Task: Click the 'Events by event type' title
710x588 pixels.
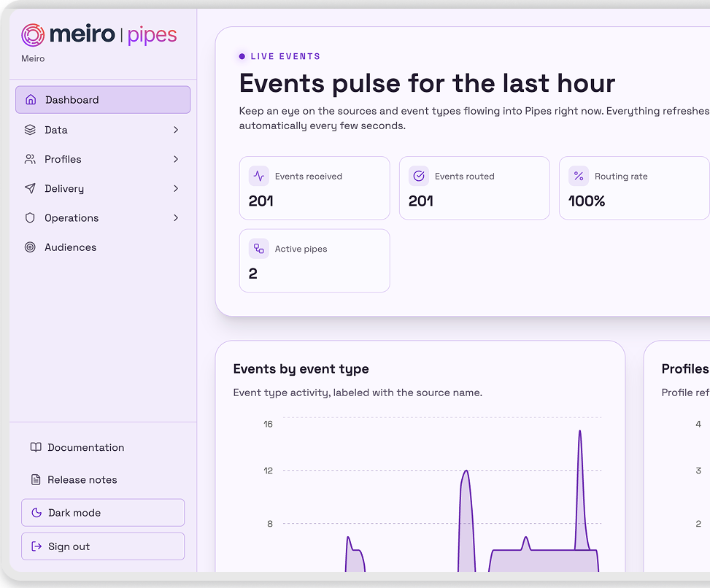Action: click(301, 369)
